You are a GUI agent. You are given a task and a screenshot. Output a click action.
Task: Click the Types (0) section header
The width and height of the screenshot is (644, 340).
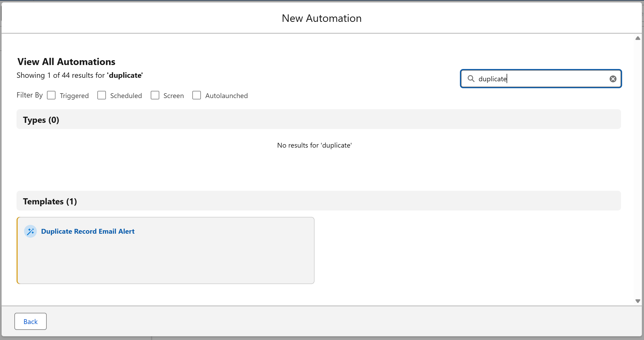(41, 120)
